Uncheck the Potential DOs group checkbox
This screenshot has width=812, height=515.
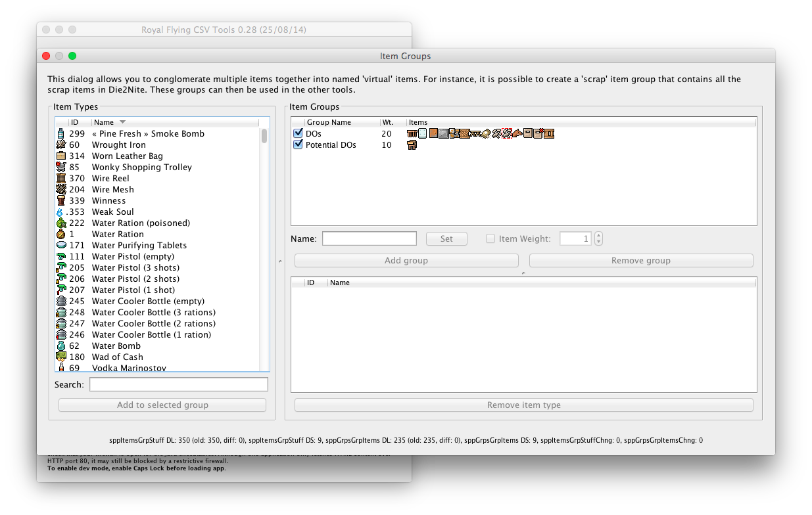[299, 145]
